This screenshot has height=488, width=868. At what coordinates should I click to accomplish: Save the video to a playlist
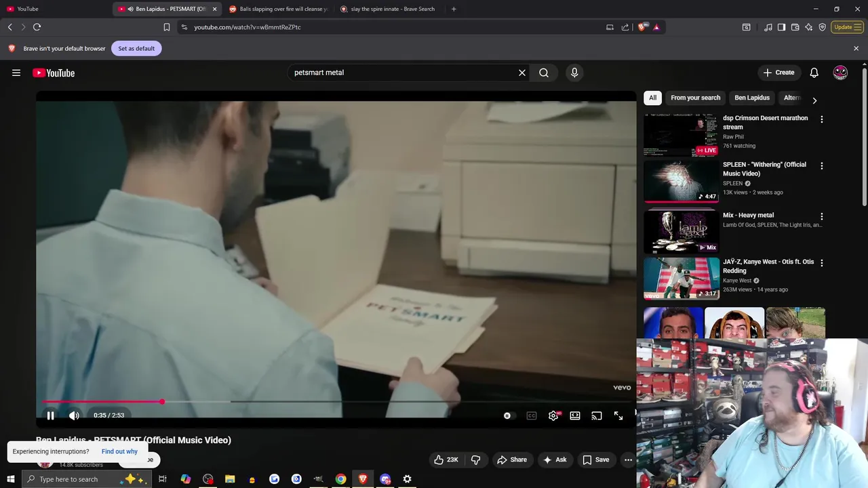596,460
